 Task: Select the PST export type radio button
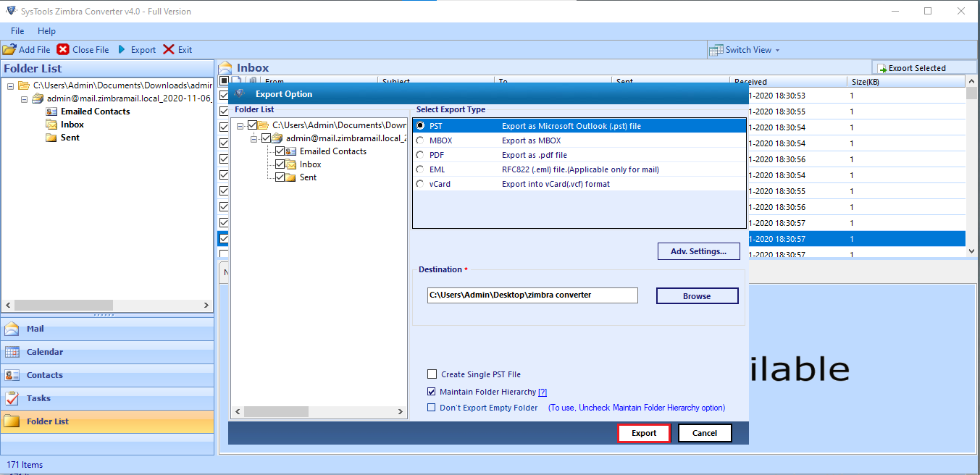(420, 126)
